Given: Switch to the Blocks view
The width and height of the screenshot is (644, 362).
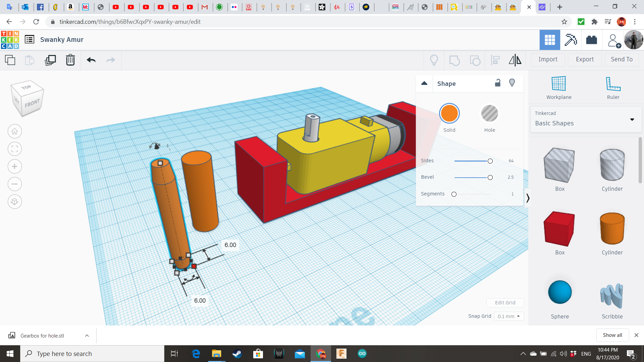Looking at the screenshot, I should pyautogui.click(x=570, y=40).
